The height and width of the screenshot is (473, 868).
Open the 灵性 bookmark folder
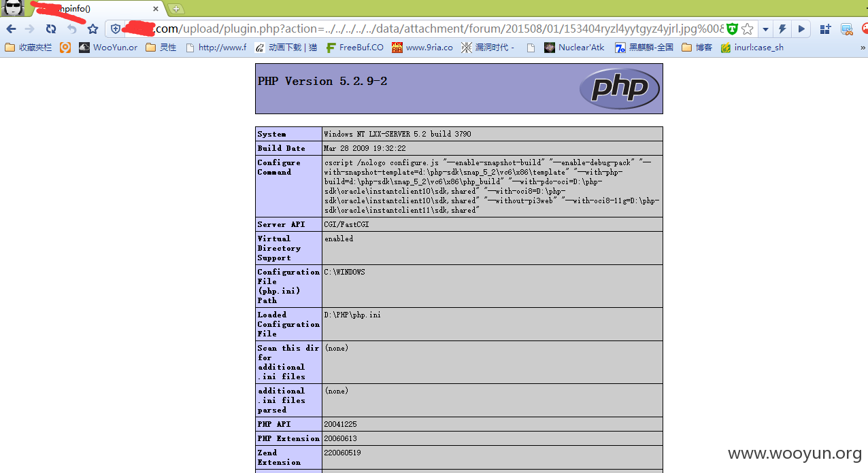162,48
